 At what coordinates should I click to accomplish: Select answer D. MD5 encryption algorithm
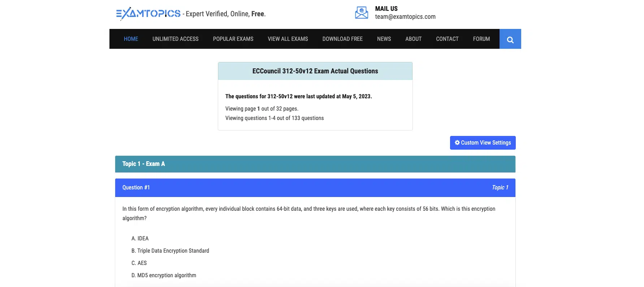pos(164,275)
